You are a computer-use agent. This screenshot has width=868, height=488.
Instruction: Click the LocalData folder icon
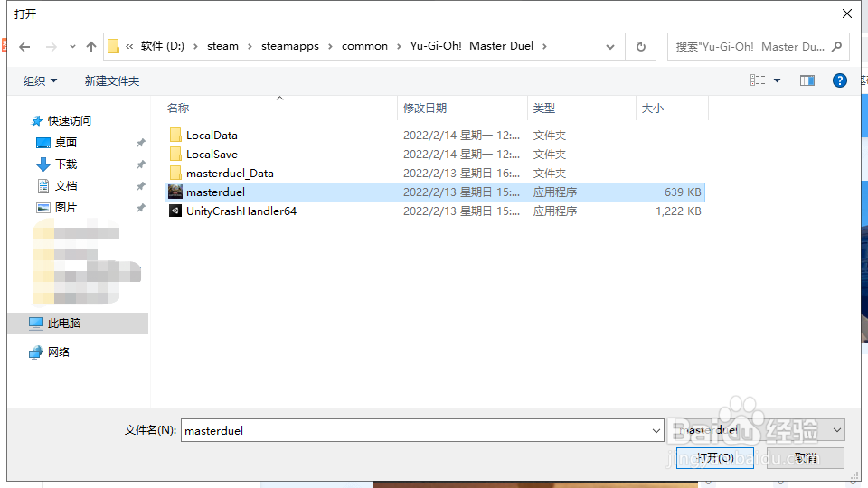coord(175,135)
